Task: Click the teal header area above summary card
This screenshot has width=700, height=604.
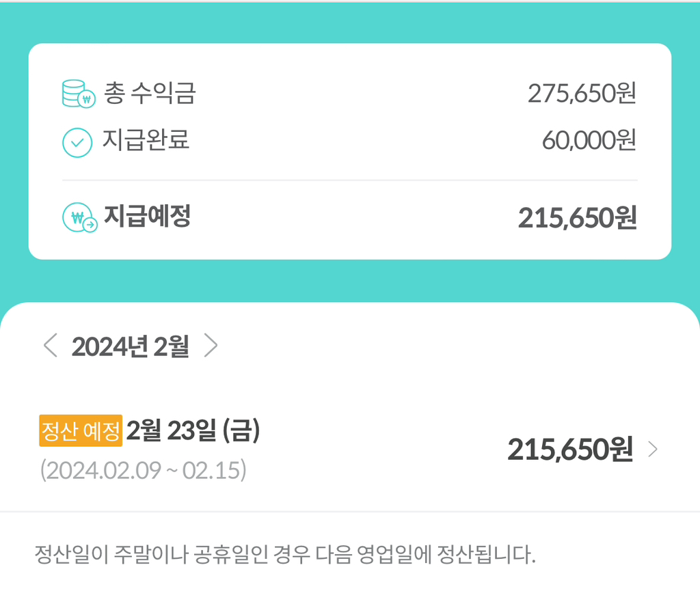Action: coord(349,22)
